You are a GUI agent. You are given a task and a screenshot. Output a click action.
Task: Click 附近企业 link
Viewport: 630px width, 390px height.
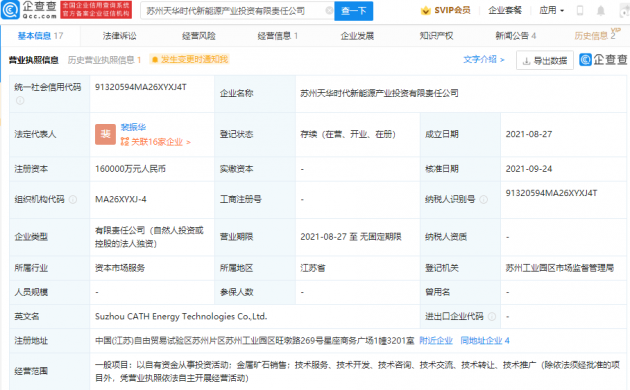coord(436,341)
